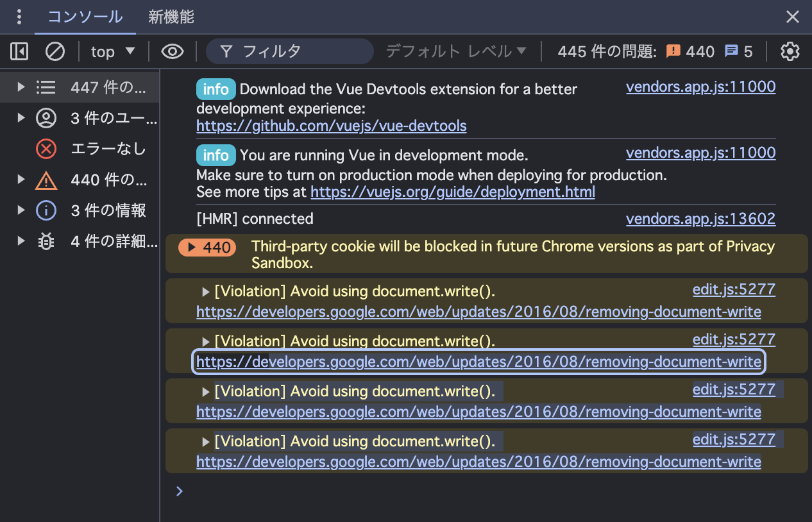Image resolution: width=812 pixels, height=522 pixels.
Task: Click the blue info icon for 3 情報
Action: 45,210
